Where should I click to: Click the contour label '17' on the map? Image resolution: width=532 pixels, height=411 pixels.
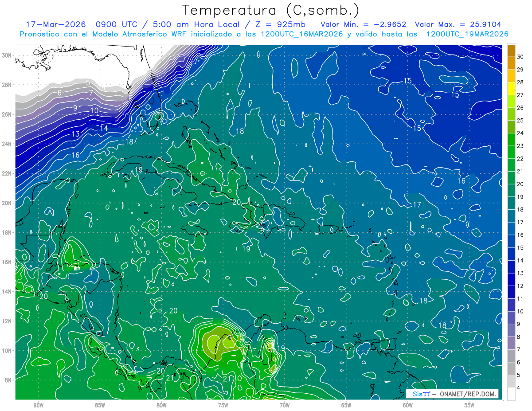(417, 205)
